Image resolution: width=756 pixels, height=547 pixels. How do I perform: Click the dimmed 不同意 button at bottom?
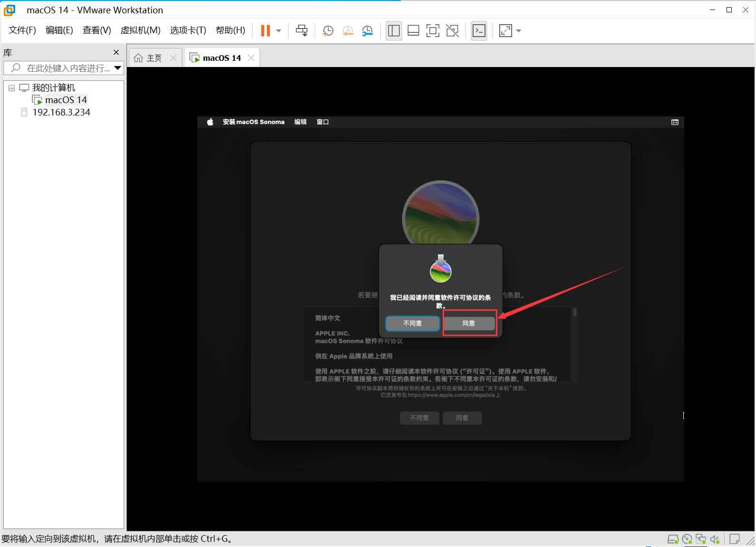point(419,418)
